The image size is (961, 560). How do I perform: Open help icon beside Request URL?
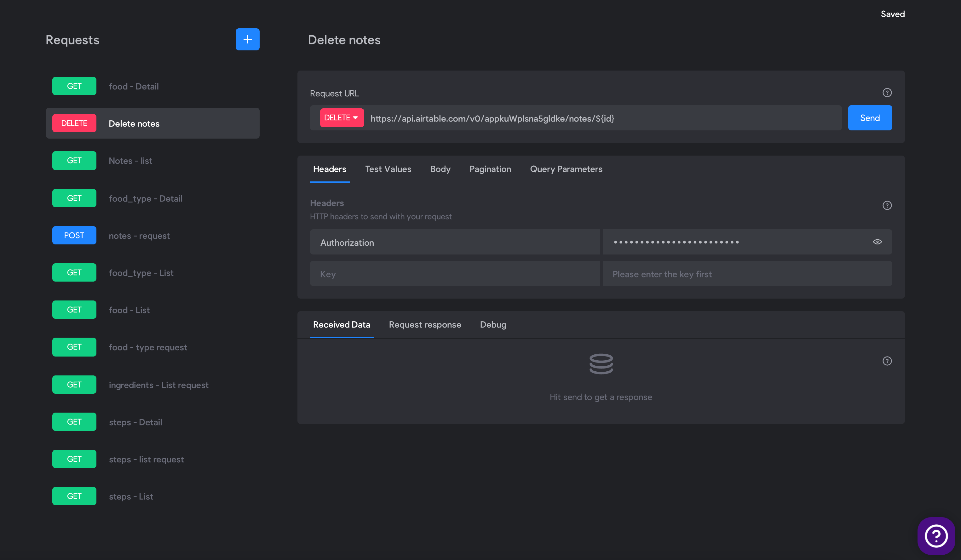[x=887, y=93]
